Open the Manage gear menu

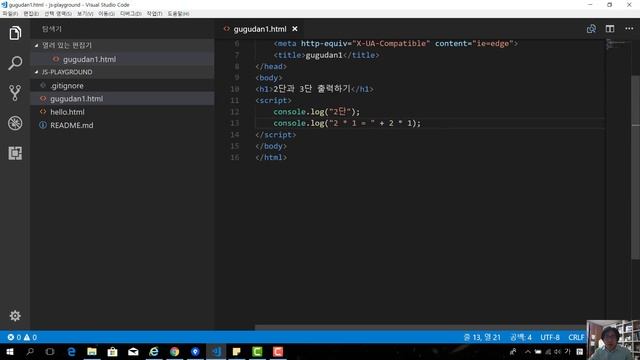15,316
